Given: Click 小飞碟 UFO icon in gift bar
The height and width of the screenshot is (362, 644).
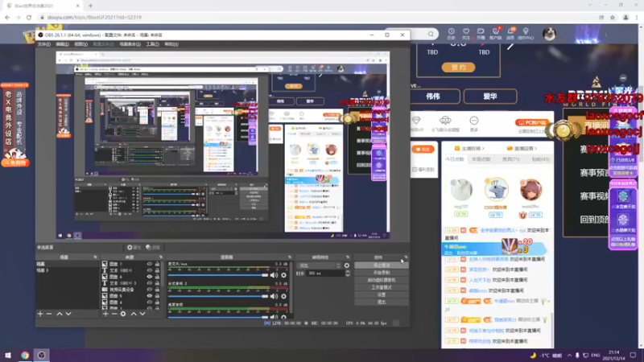Looking at the screenshot, I should tap(445, 121).
